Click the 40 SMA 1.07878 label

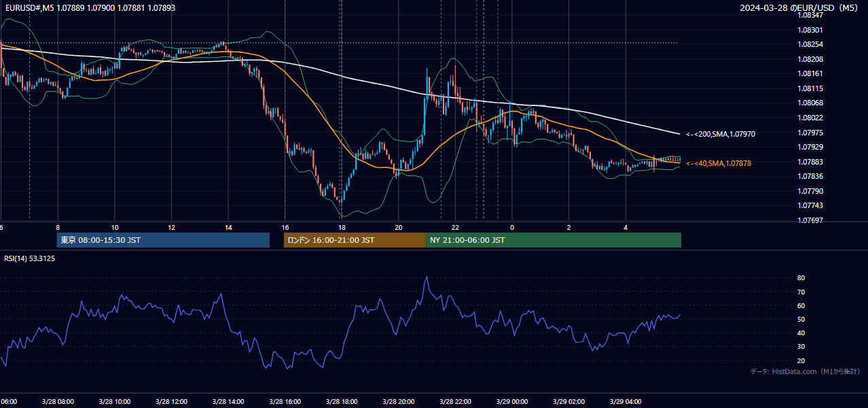click(719, 163)
